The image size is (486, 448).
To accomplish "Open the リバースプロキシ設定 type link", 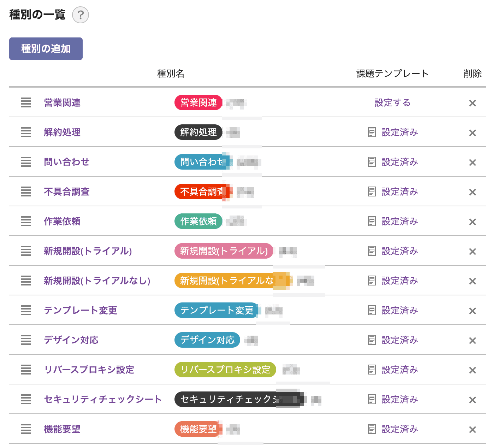I will pyautogui.click(x=89, y=370).
